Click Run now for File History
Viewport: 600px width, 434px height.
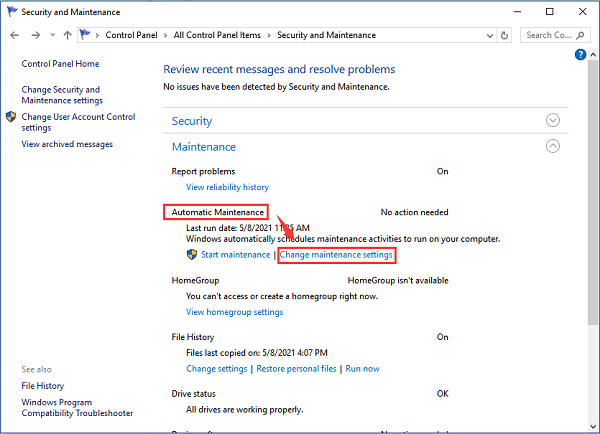[x=362, y=369]
